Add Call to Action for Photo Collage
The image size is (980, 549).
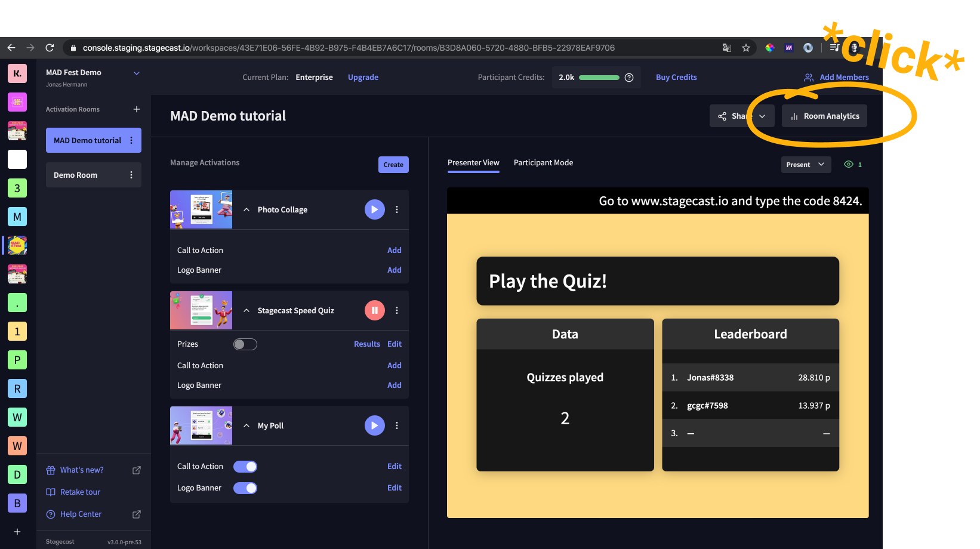(x=395, y=251)
